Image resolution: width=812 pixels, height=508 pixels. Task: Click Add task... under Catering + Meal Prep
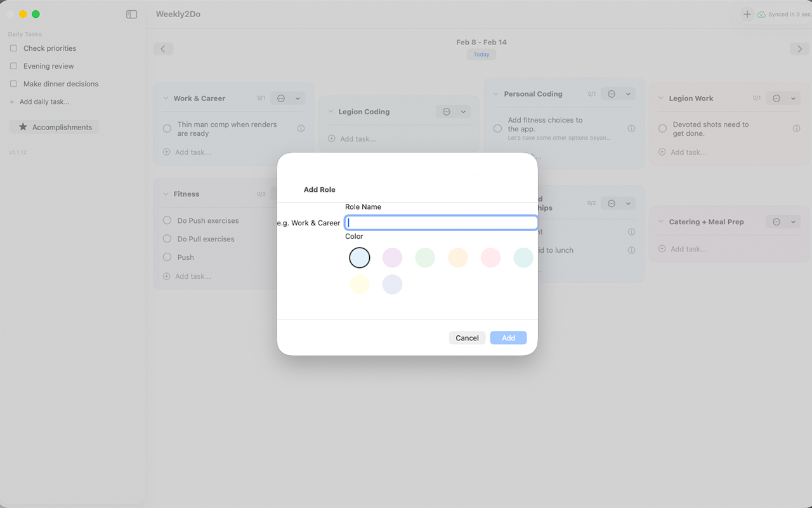[x=688, y=249]
